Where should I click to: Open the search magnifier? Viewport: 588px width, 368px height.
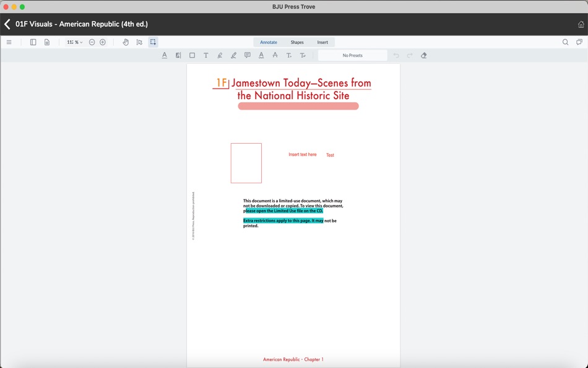[565, 42]
